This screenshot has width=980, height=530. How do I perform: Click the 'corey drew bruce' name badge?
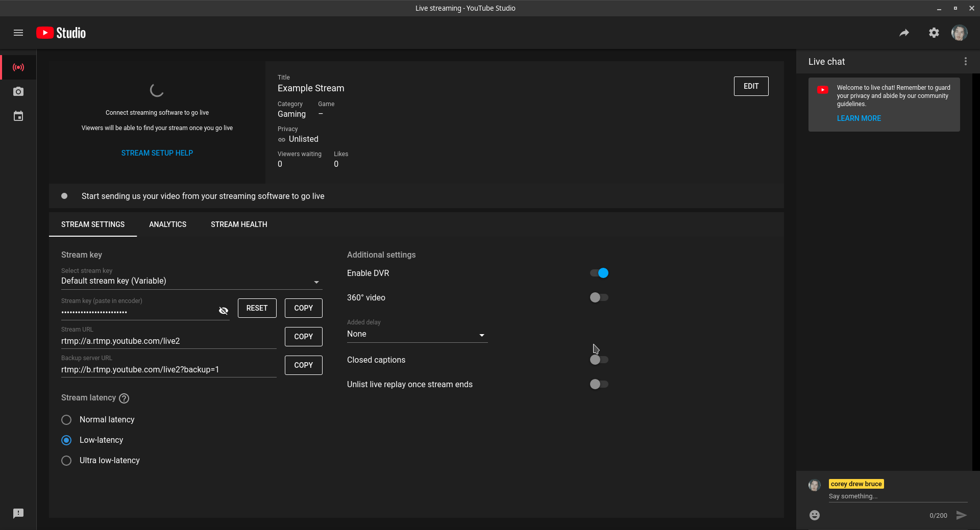(856, 484)
